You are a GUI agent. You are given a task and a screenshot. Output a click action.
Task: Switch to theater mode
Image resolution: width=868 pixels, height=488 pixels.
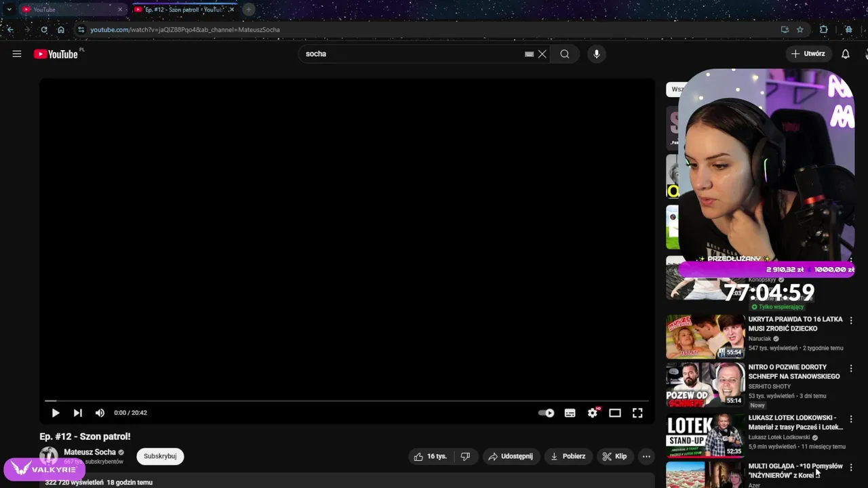(615, 413)
